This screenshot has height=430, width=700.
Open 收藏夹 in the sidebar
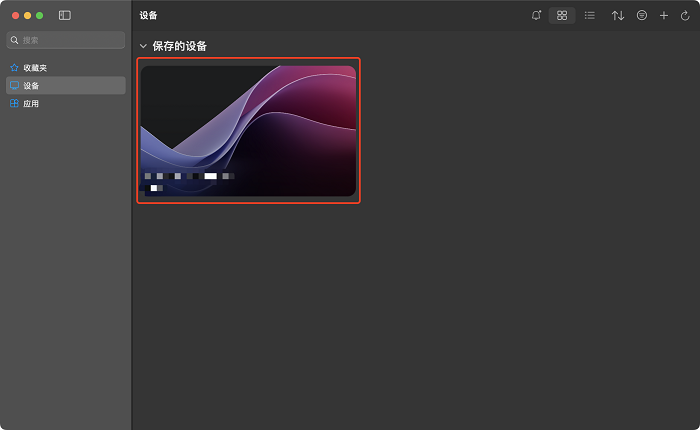(35, 68)
